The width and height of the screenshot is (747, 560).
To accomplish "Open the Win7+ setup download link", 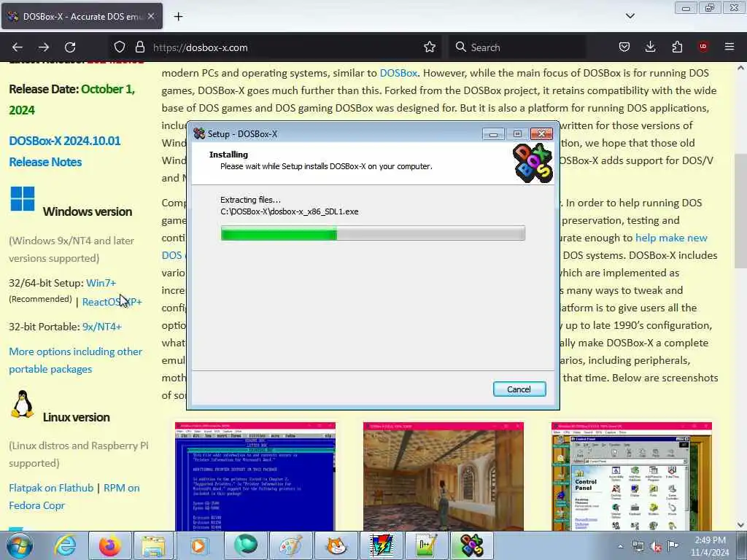I will tap(101, 283).
